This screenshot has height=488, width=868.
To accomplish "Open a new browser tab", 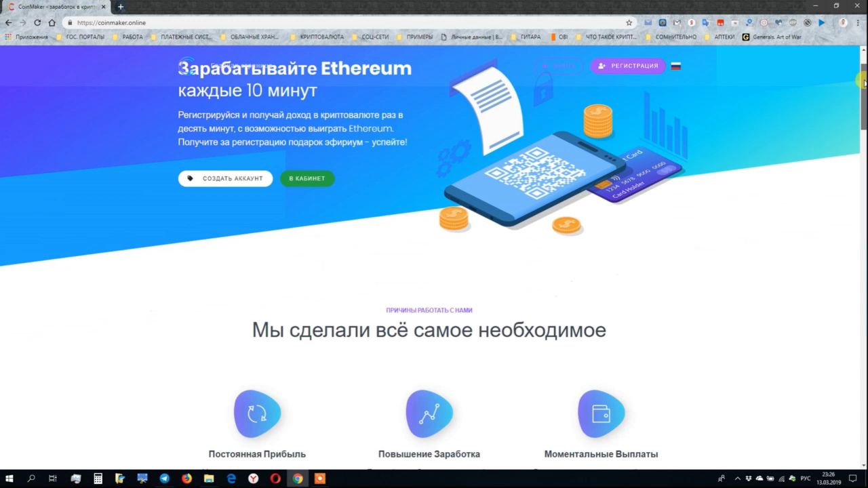I will [121, 7].
